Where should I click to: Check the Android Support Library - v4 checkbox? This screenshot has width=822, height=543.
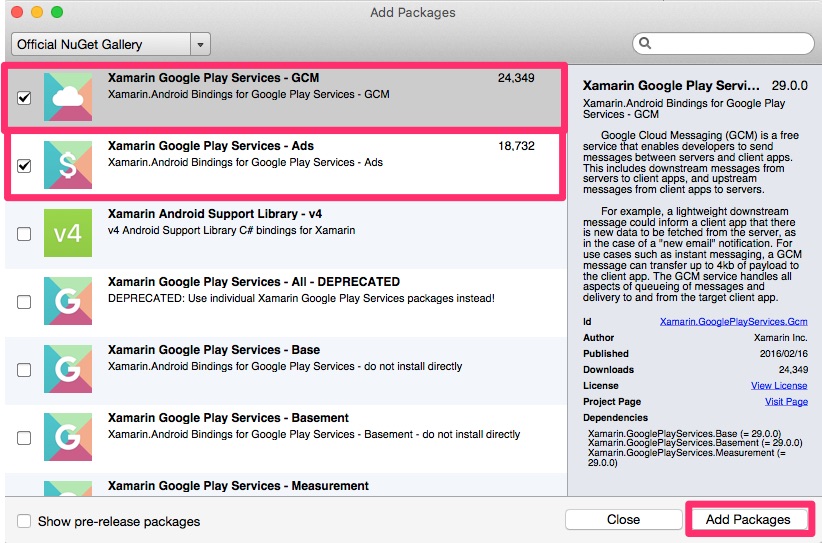24,234
